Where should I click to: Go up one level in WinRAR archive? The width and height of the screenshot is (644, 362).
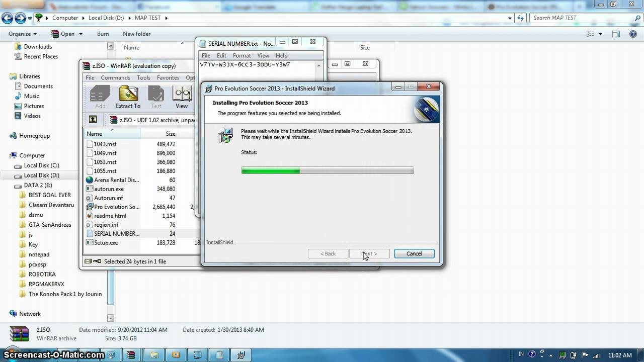93,120
